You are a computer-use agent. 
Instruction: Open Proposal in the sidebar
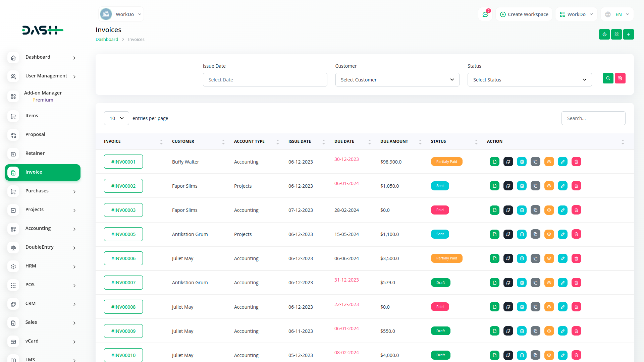click(35, 134)
